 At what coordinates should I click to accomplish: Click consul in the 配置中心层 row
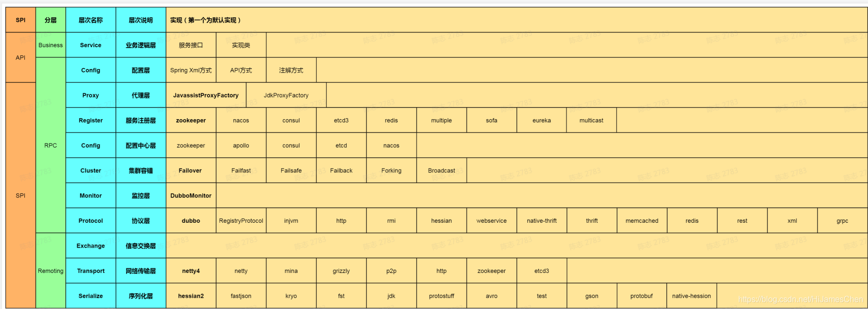point(291,146)
